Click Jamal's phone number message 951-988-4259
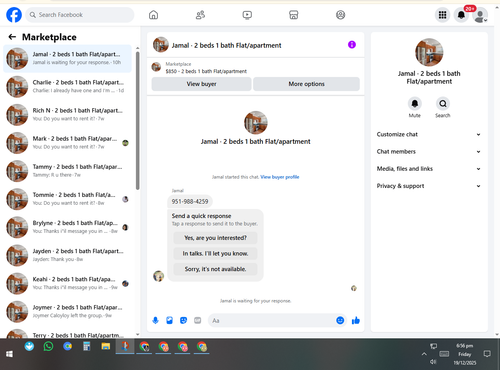The height and width of the screenshot is (370, 500). 190,201
